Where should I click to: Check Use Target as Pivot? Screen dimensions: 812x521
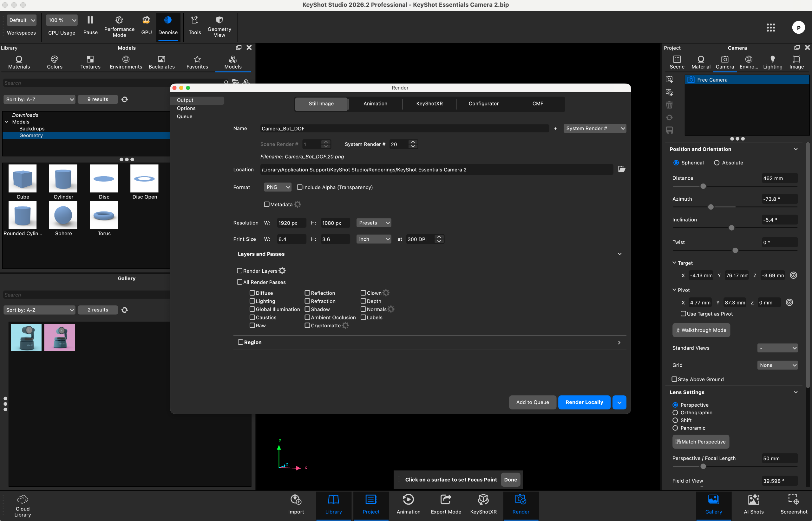(x=683, y=314)
